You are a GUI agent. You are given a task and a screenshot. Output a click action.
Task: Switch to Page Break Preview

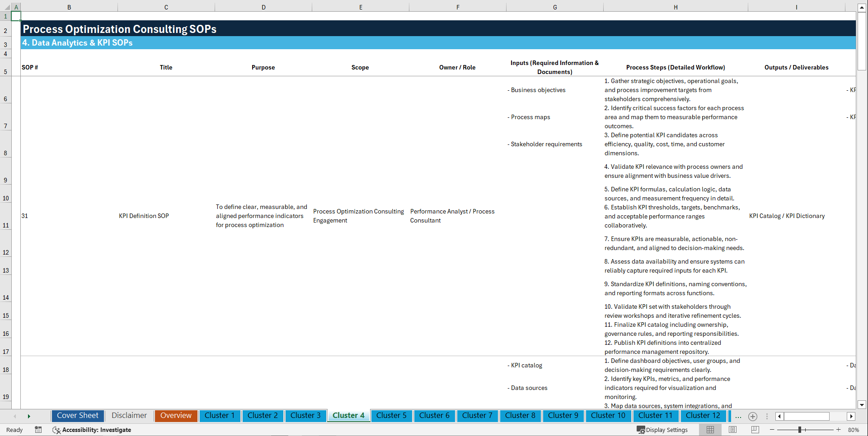coord(755,430)
